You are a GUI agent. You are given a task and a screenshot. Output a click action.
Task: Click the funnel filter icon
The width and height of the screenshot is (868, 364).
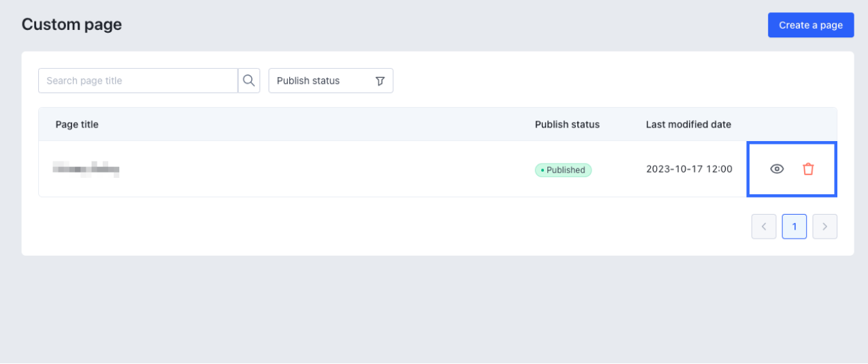tap(380, 80)
